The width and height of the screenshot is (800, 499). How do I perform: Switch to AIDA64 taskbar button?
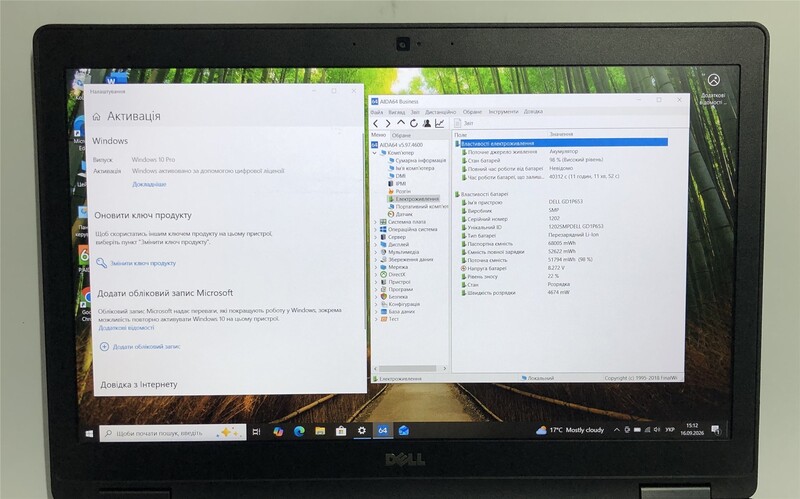(383, 431)
